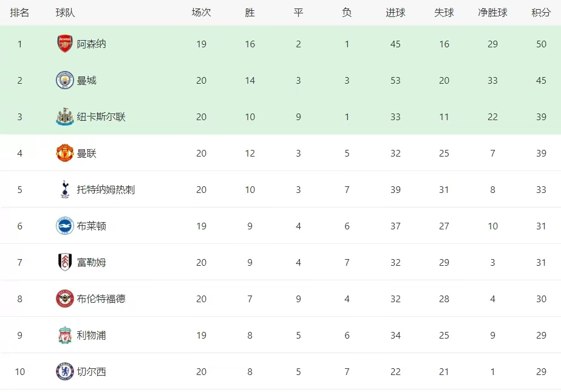Image resolution: width=561 pixels, height=392 pixels.
Task: Select the 布伦特福德 team name
Action: tap(101, 299)
